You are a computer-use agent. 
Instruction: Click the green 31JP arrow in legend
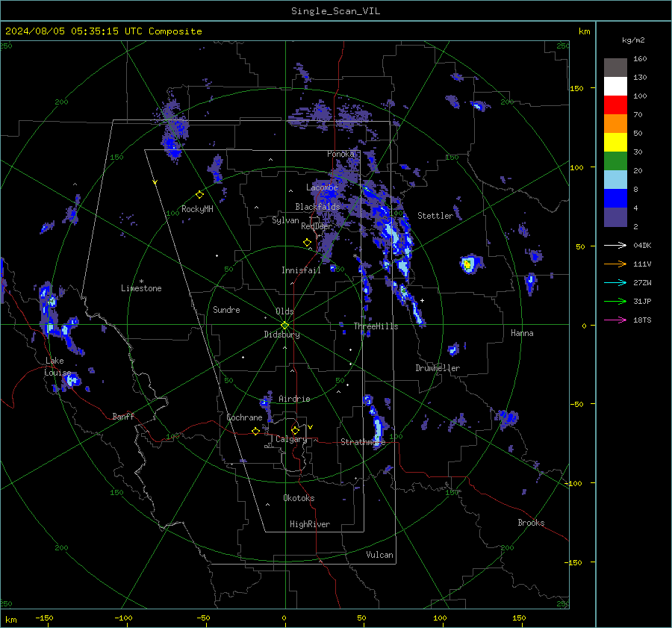[615, 302]
